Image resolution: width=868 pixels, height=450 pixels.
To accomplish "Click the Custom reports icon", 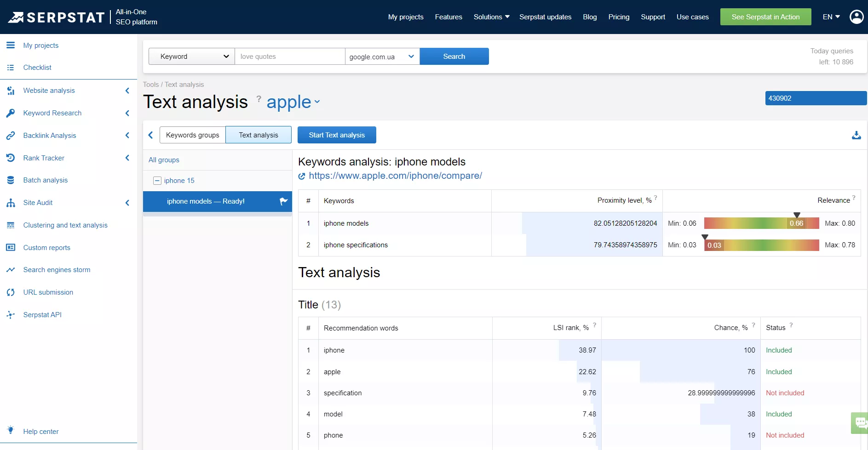I will (x=11, y=248).
